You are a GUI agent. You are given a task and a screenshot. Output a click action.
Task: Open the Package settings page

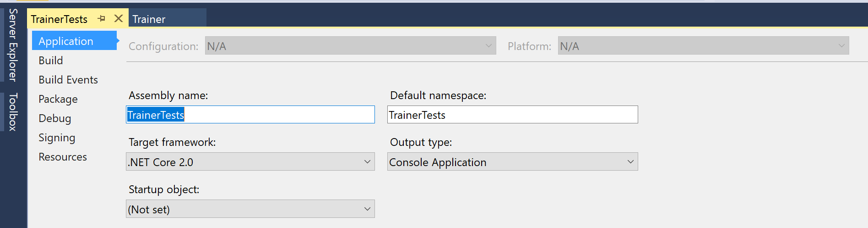pyautogui.click(x=58, y=99)
